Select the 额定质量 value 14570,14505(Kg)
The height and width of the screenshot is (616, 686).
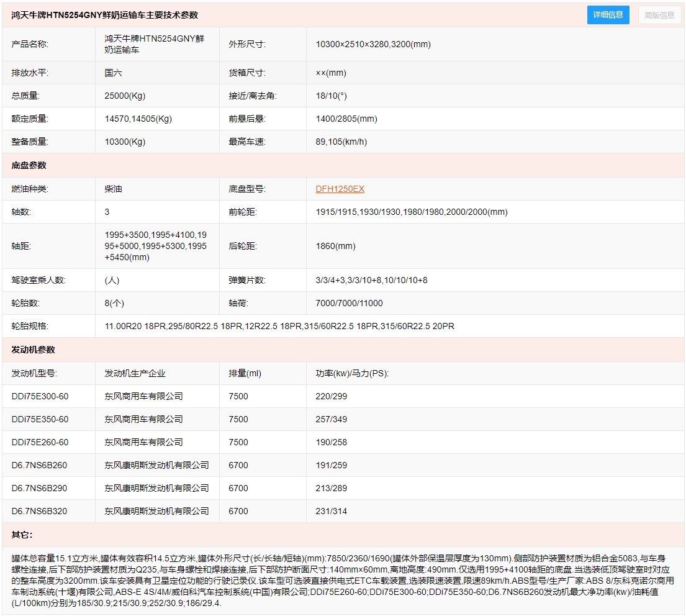click(138, 119)
